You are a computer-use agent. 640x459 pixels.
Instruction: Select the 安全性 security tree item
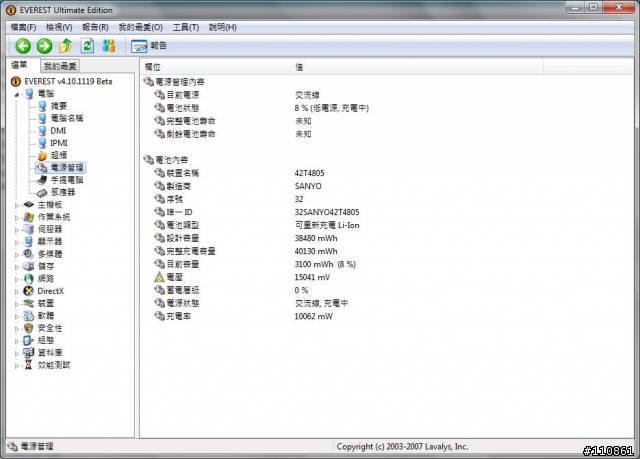(x=50, y=328)
